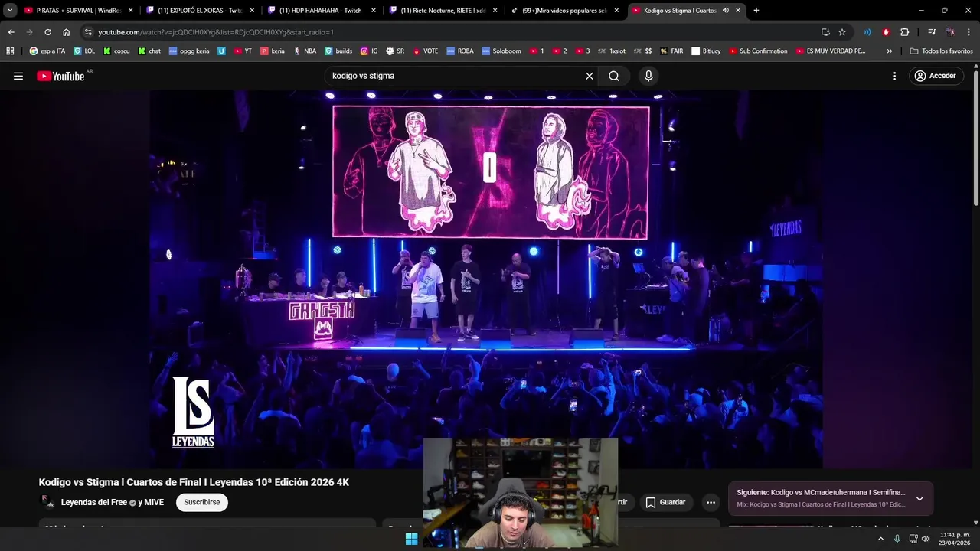Open the 'esp a ITA' bookmark
Image resolution: width=980 pixels, height=551 pixels.
[47, 51]
